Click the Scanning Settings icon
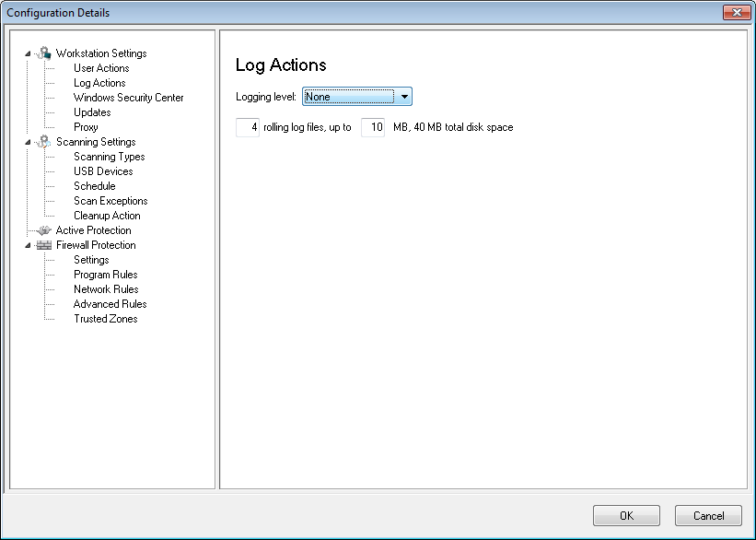Image resolution: width=756 pixels, height=540 pixels. coord(44,141)
